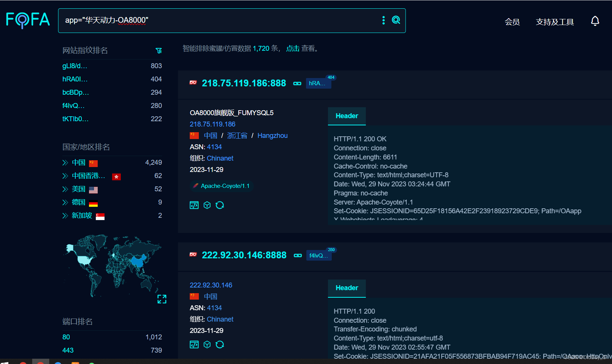This screenshot has width=612, height=364.
Task: Click the Germany flag icon
Action: pyautogui.click(x=93, y=203)
